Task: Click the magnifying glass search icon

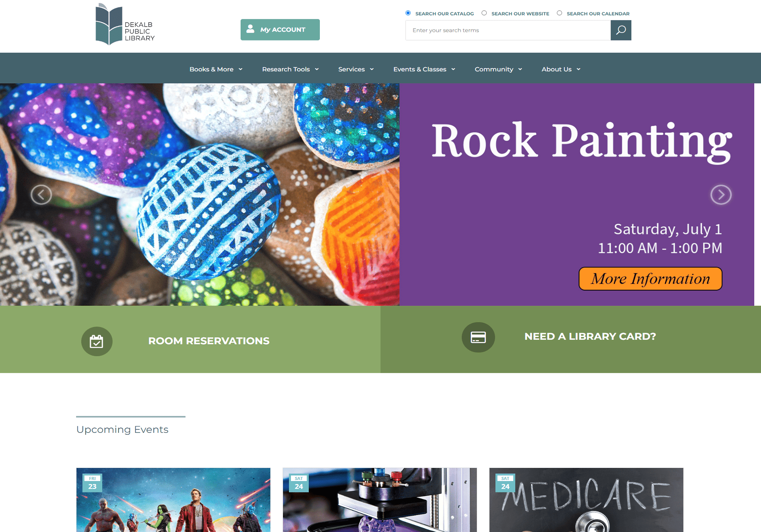Action: (621, 30)
